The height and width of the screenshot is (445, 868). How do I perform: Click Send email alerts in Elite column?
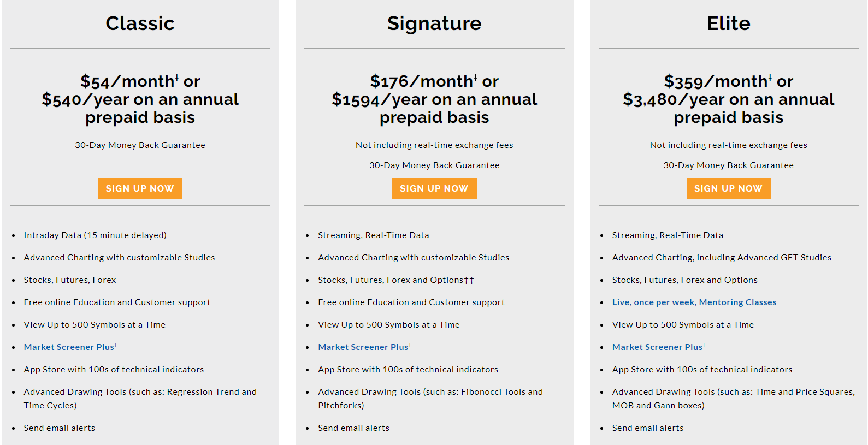click(648, 428)
